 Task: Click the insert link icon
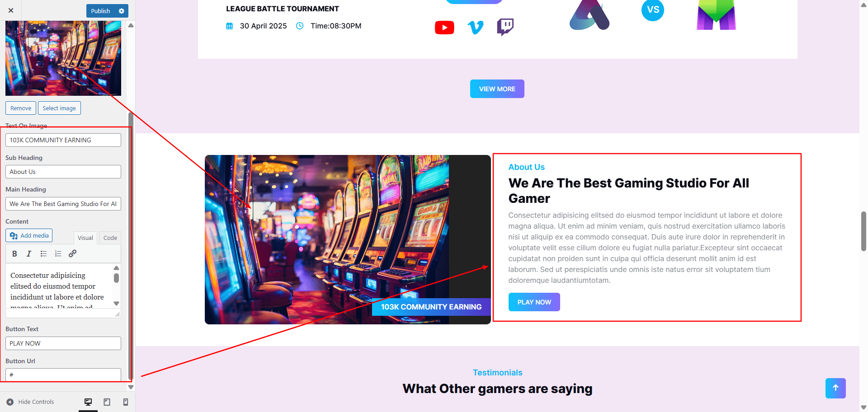click(72, 254)
